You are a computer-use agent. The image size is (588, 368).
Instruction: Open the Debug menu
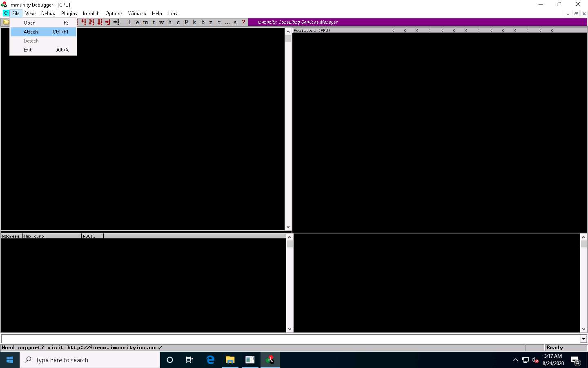tap(48, 13)
